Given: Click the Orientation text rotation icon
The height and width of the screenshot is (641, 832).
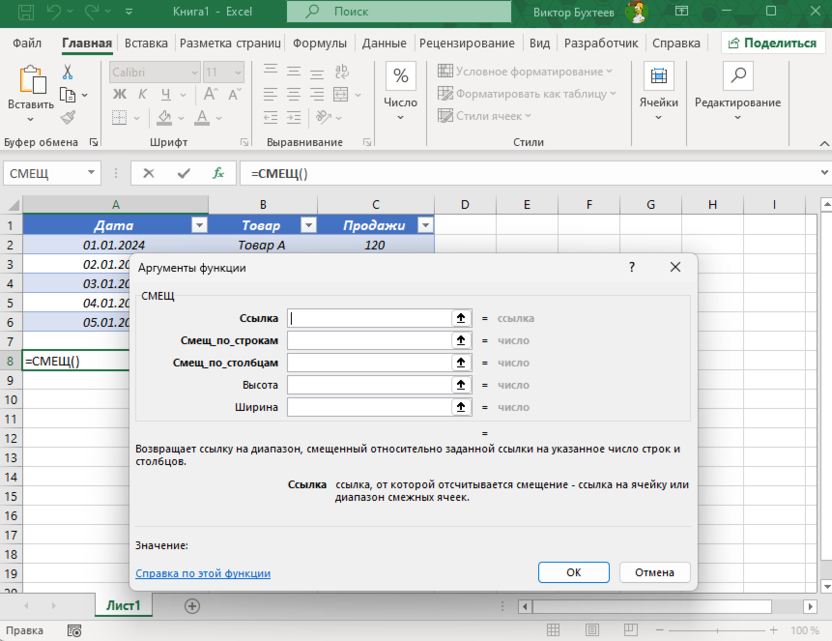Looking at the screenshot, I should 323,117.
